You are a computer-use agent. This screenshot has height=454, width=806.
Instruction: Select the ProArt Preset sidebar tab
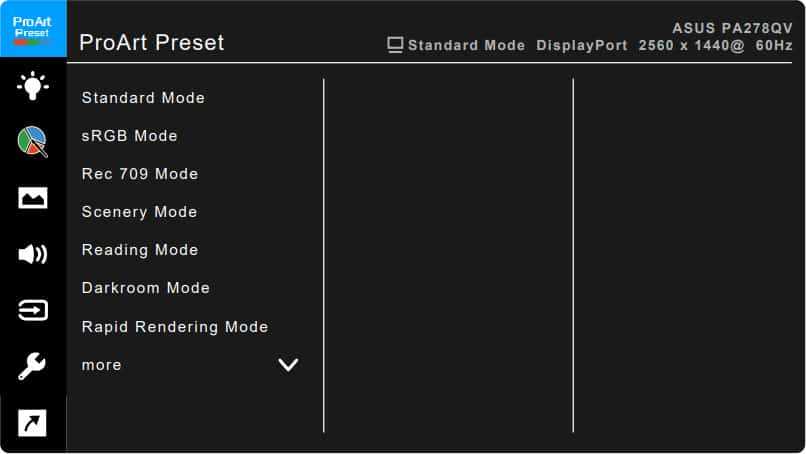tap(32, 30)
